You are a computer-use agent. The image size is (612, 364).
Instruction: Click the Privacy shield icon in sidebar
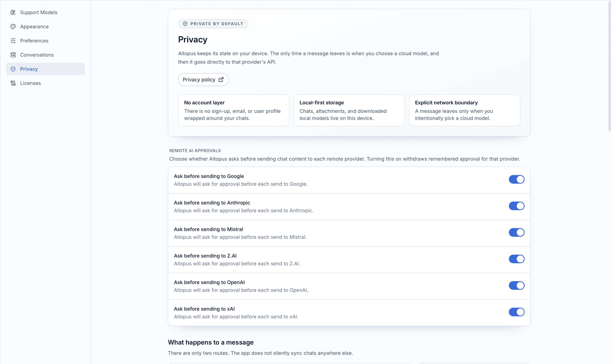[x=13, y=69]
